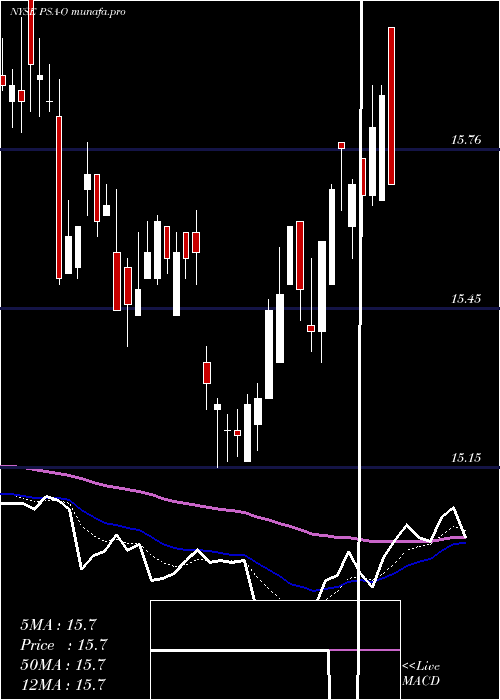Click the <<Live MACD label

point(421,674)
